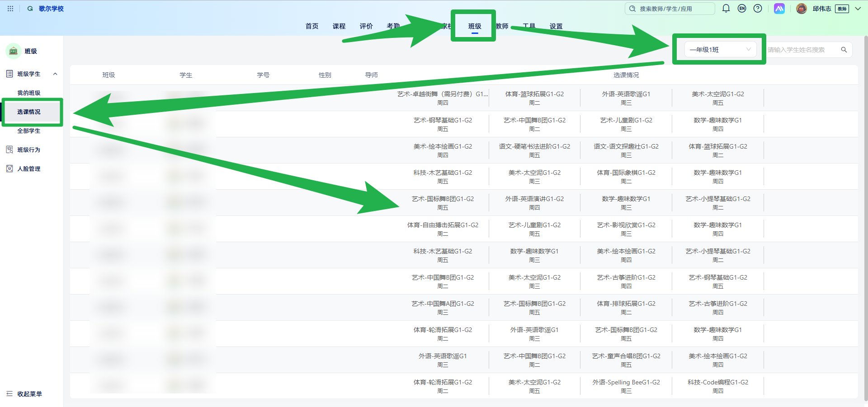Click the 歌尔学校 school name link
868x407 pixels.
coord(51,9)
